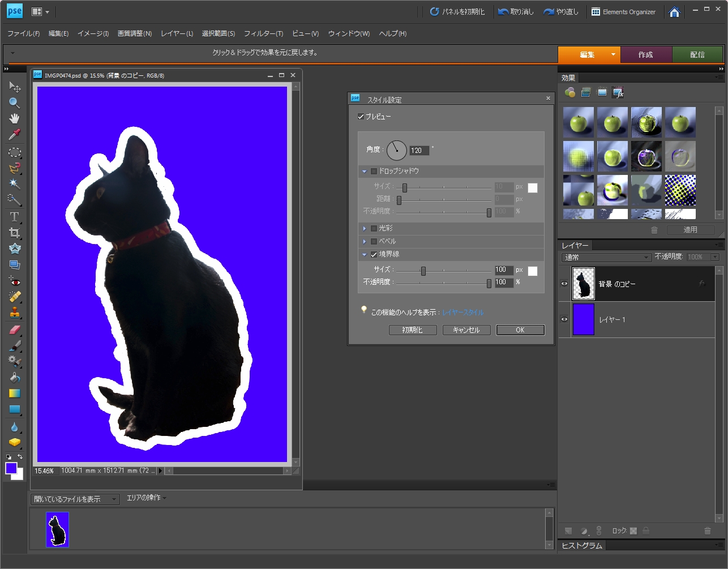
Task: Enable the ドロップシャドウ checkbox
Action: pyautogui.click(x=374, y=171)
